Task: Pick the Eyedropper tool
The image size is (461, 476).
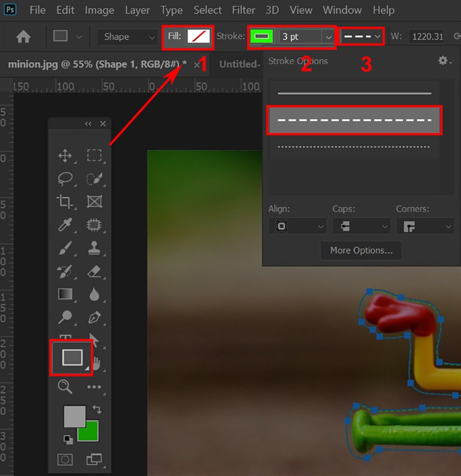Action: click(x=65, y=225)
